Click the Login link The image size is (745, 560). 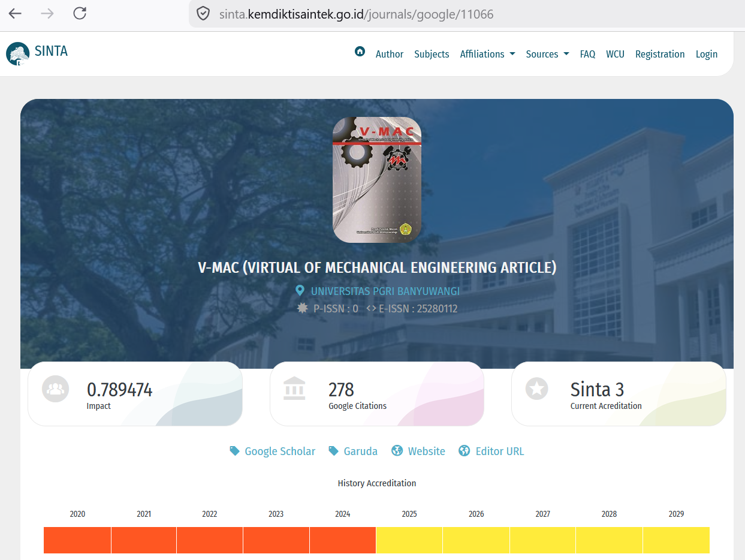tap(706, 54)
